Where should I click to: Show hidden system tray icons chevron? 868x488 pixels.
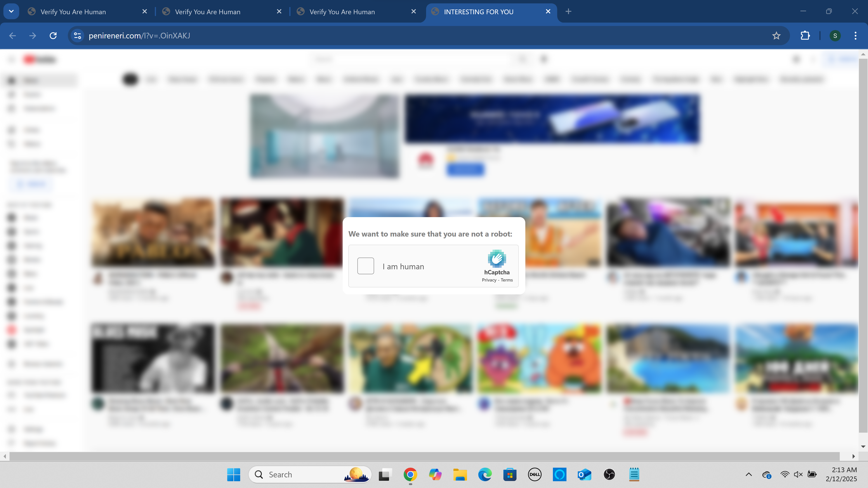[748, 474]
